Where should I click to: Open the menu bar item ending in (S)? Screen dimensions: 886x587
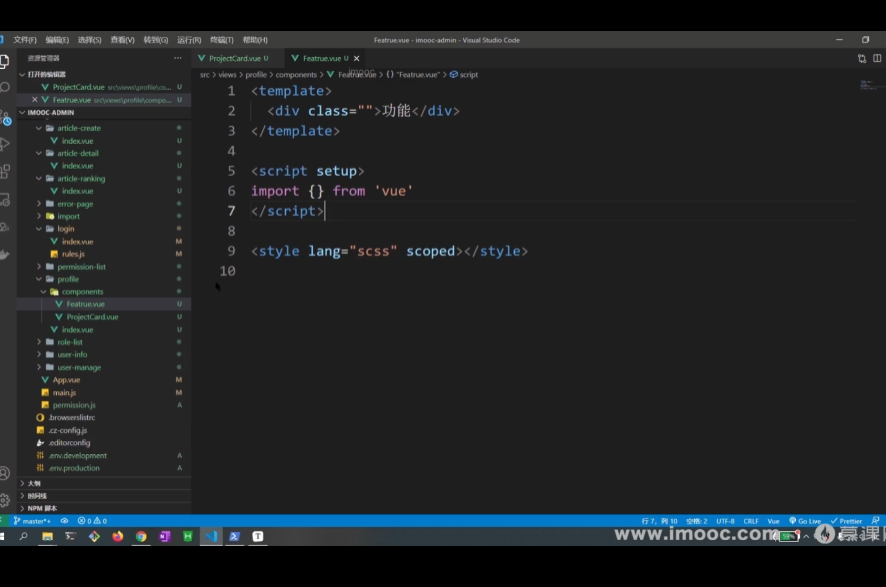click(89, 40)
